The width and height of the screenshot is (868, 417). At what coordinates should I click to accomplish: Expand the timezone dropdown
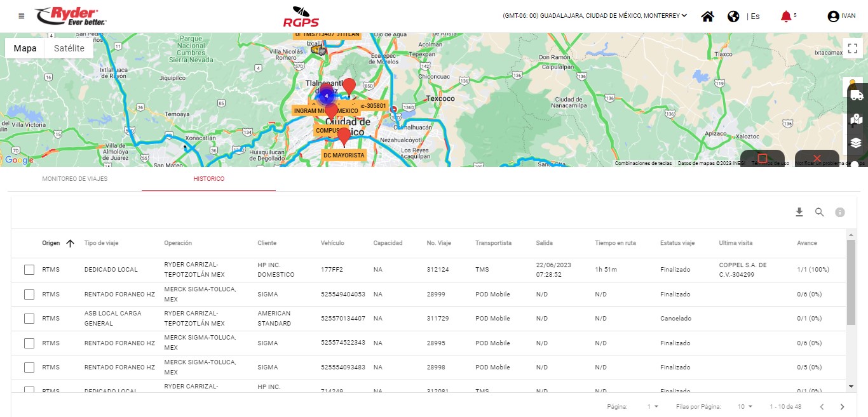684,16
